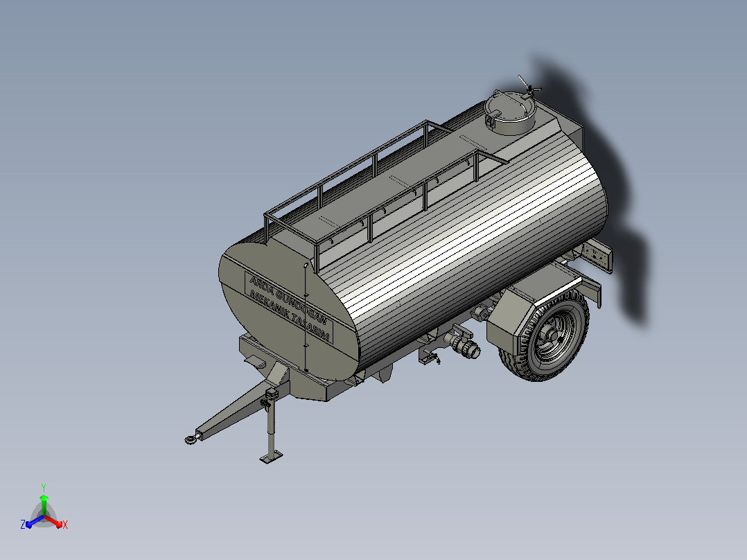This screenshot has height=560, width=747.
Task: Select the triad origin sphere
Action: (44, 517)
